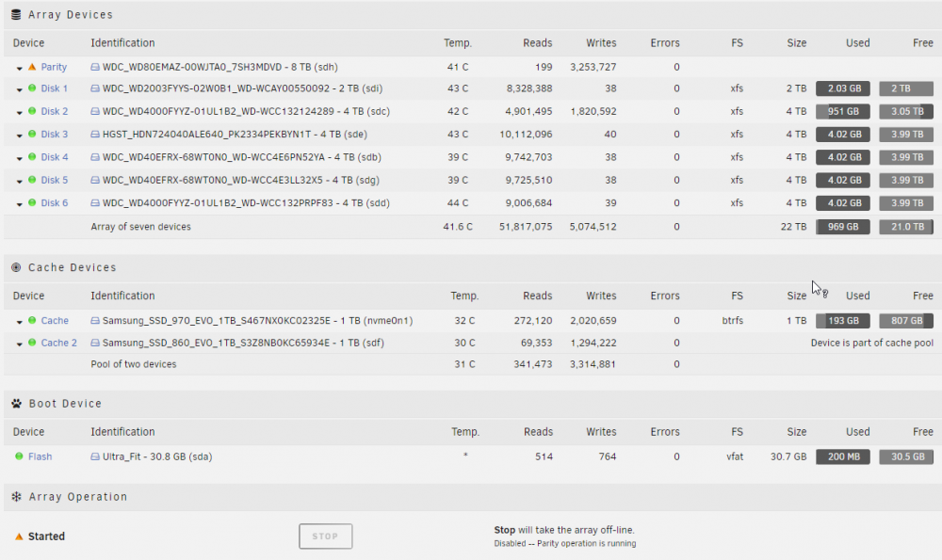Click the green status ball for Disk 5
942x560 pixels.
coord(32,180)
